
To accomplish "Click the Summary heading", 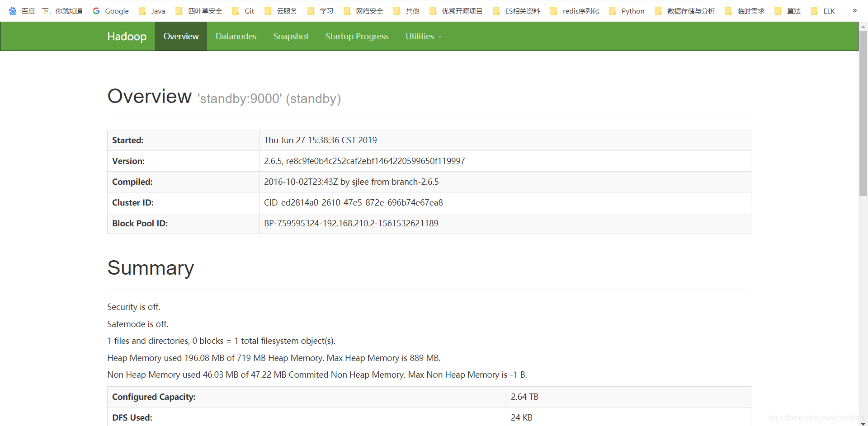I will pos(151,268).
